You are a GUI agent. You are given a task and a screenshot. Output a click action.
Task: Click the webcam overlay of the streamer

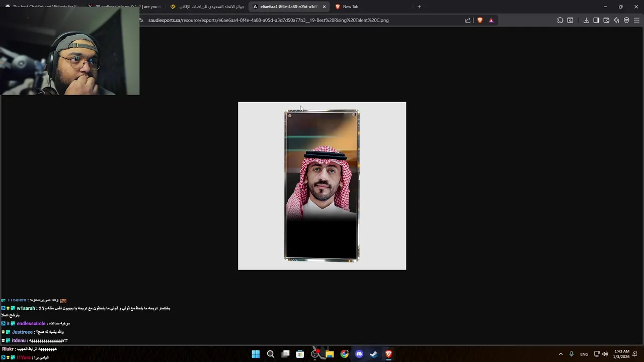click(70, 51)
